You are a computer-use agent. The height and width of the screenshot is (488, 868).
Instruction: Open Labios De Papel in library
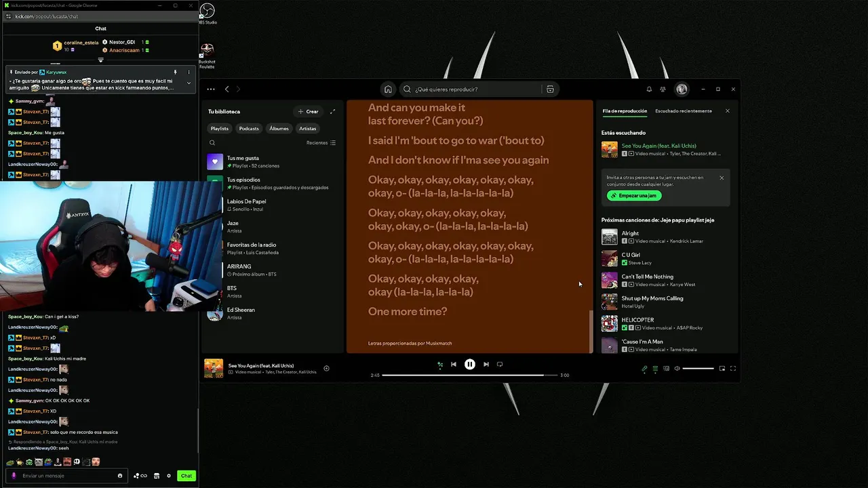(x=273, y=205)
